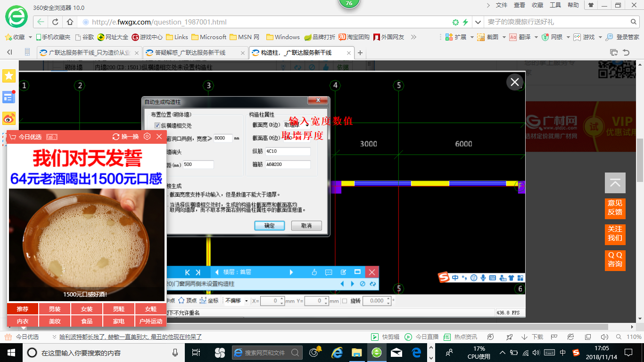This screenshot has width=644, height=362.
Task: Expand the 截面宽 取墙厚 dropdown
Action: (x=307, y=125)
